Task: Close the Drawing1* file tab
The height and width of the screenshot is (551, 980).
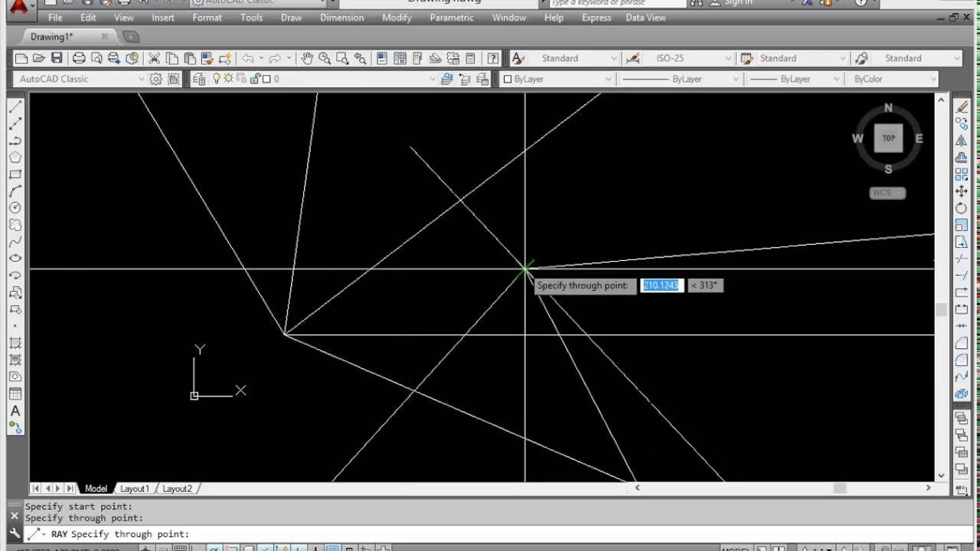Action: click(x=105, y=37)
